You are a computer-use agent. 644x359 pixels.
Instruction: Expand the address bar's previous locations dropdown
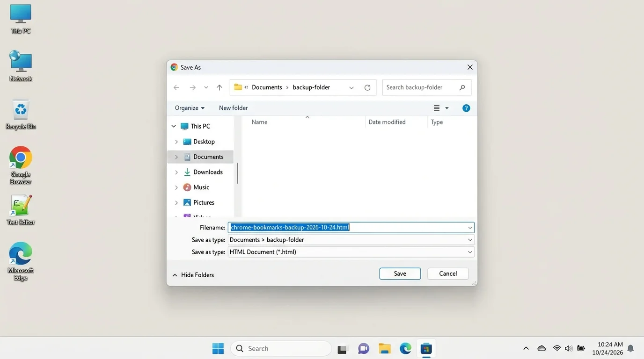(351, 87)
